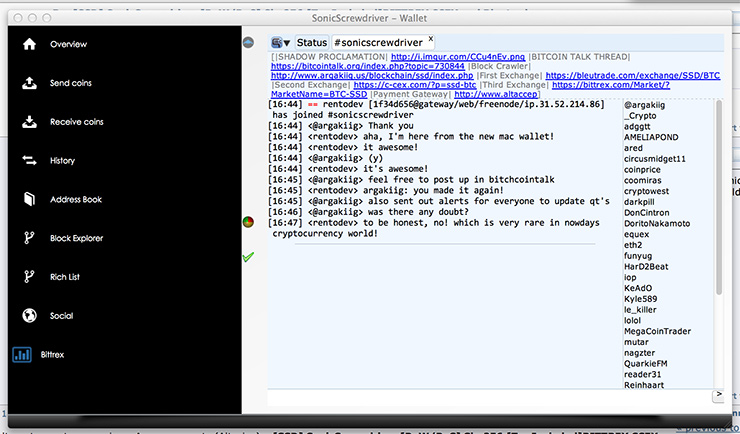Select user coinprice in nick list
The height and width of the screenshot is (434, 740).
(642, 170)
